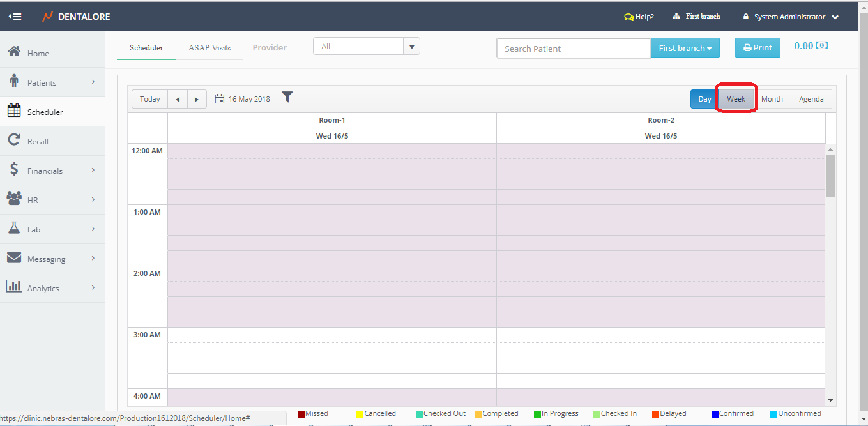Viewport: 868px width, 426px height.
Task: Click the Print button
Action: point(758,48)
